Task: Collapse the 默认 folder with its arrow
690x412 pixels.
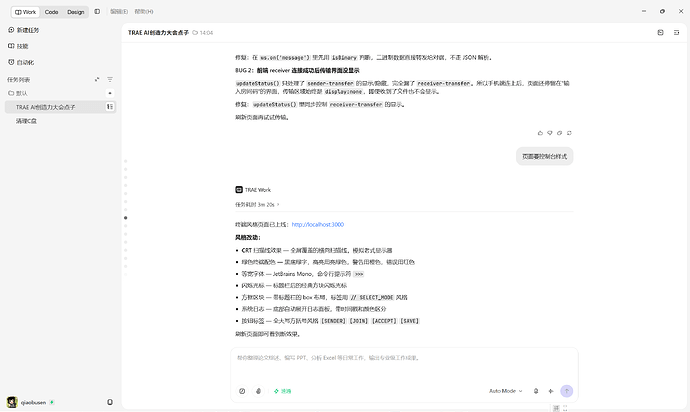Action: tap(110, 93)
